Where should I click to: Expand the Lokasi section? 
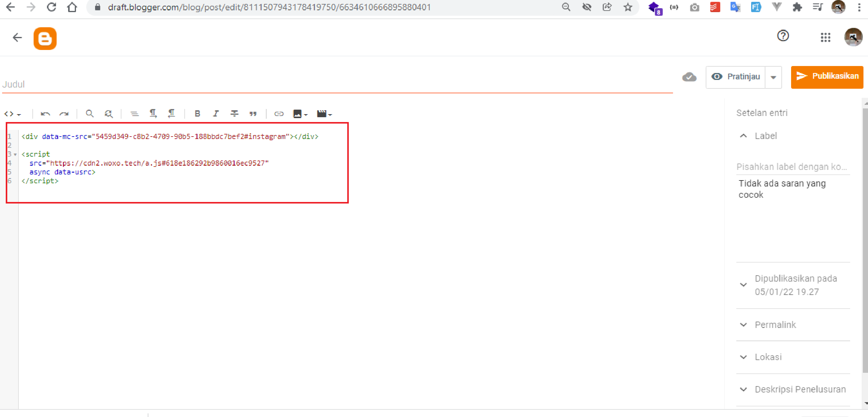pyautogui.click(x=743, y=357)
